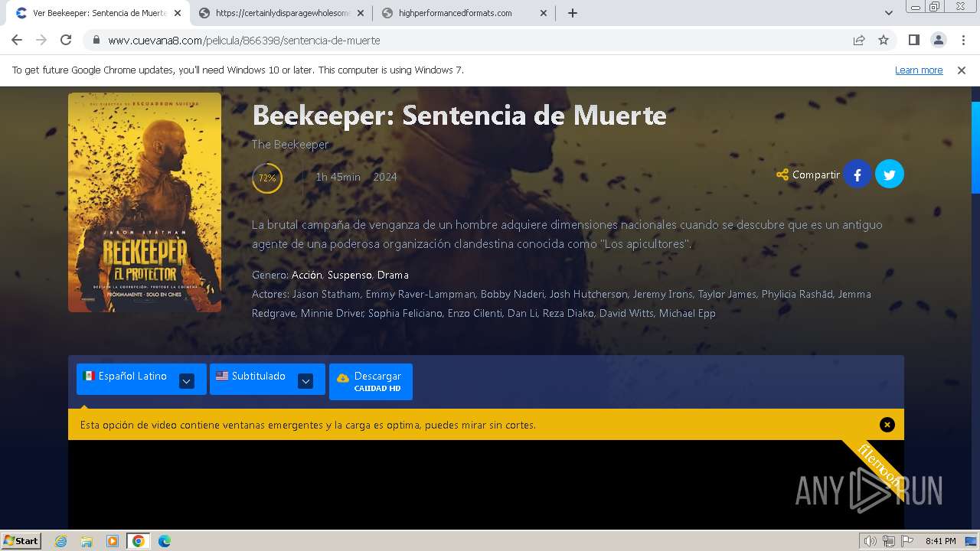This screenshot has height=551, width=980.
Task: Open Chrome side panel
Action: click(913, 40)
